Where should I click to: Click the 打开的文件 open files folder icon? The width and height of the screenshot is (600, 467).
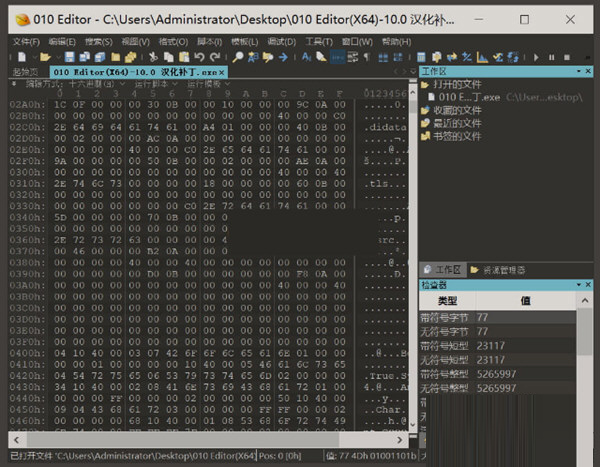(426, 84)
